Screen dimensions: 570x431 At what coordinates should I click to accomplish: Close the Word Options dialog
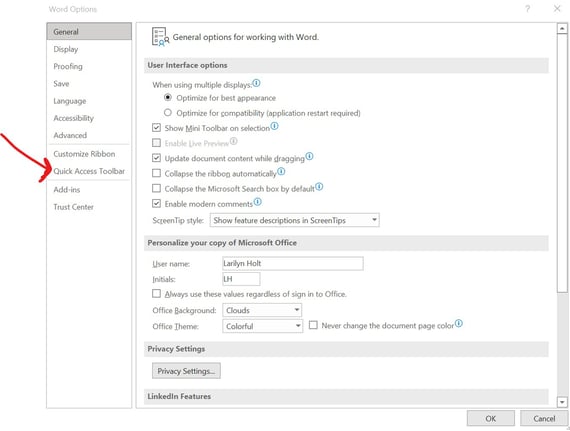[557, 9]
